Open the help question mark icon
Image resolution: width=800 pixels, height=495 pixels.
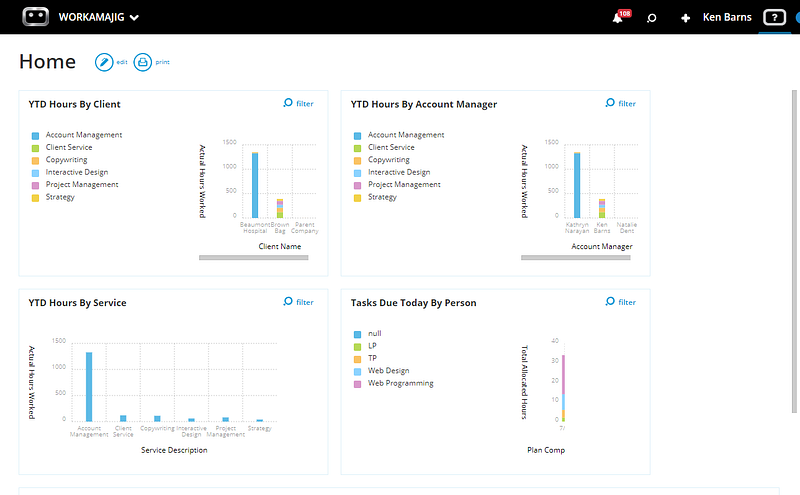pyautogui.click(x=774, y=17)
